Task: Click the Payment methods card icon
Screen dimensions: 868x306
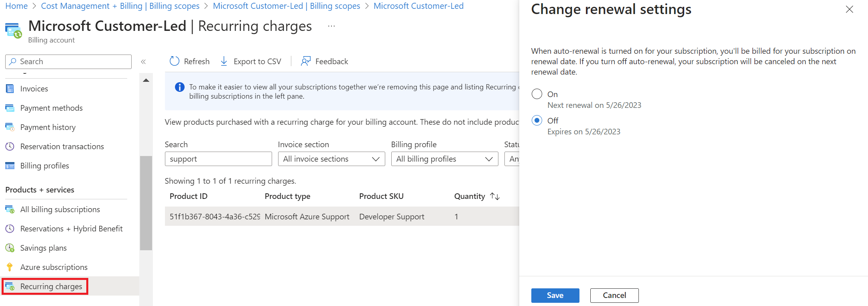Action: 10,108
